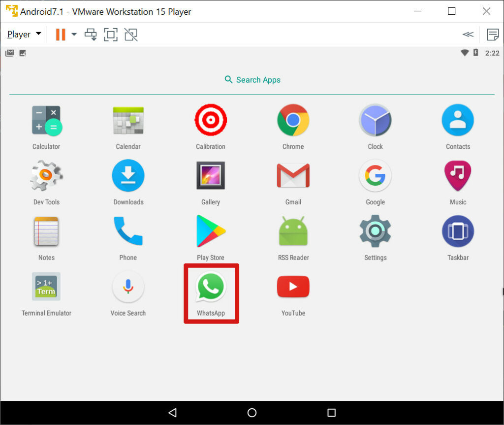Image resolution: width=504 pixels, height=425 pixels.
Task: Open Gmail
Action: click(x=293, y=176)
